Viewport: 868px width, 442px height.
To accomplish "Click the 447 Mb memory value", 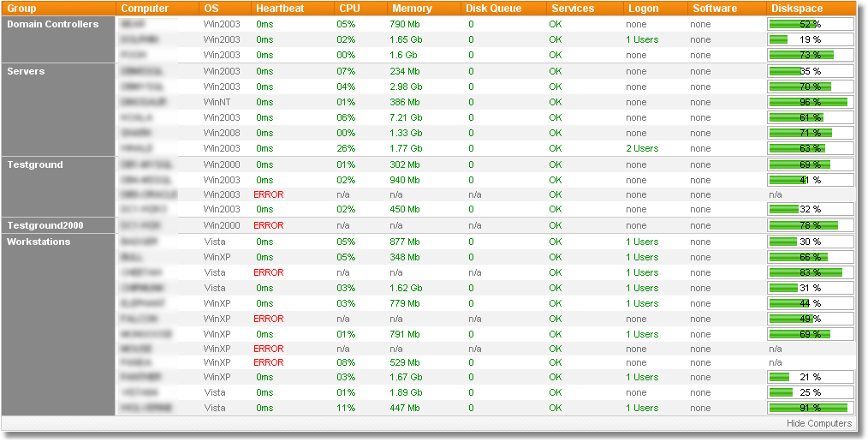I will (405, 409).
